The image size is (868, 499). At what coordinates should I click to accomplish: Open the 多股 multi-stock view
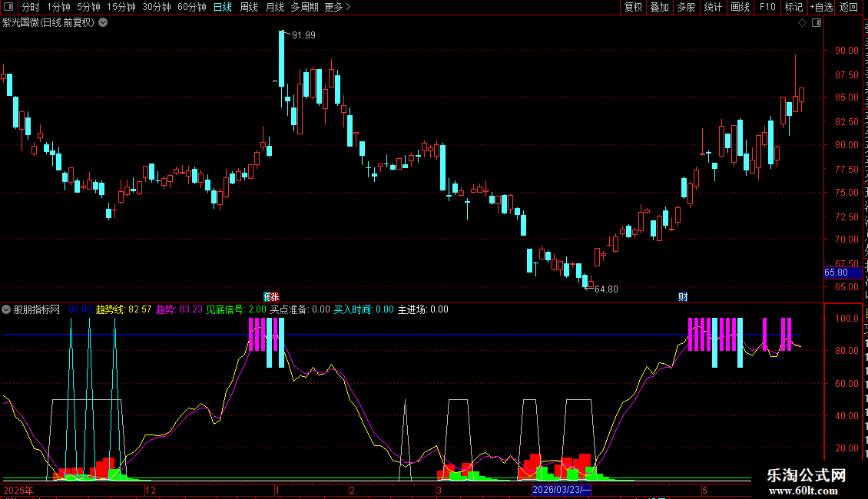coord(686,7)
